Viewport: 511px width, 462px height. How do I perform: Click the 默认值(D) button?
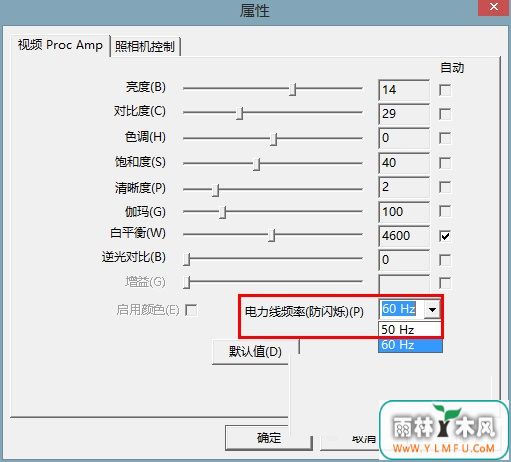pos(255,352)
